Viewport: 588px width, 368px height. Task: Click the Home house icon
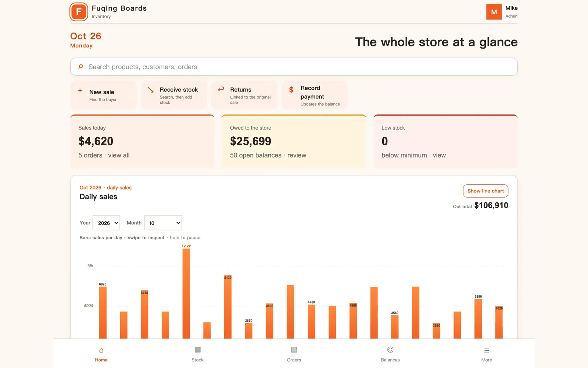point(101,350)
